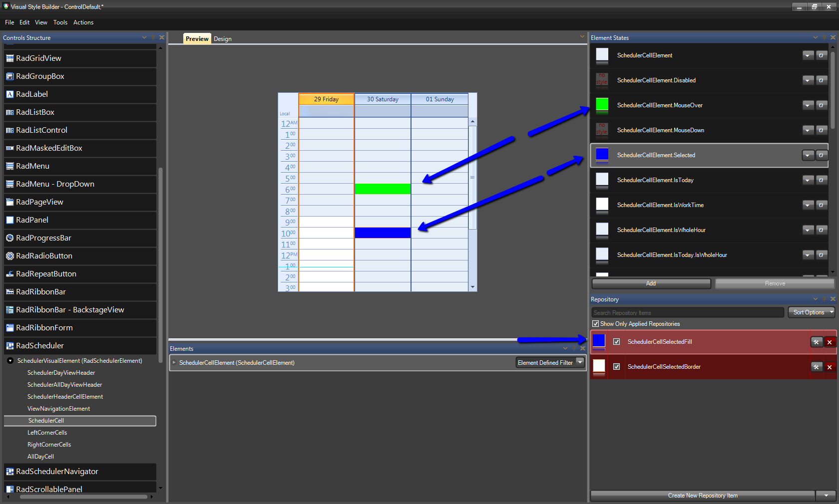Delete the SchedulerCellSelectedFill repository item
This screenshot has height=504, width=839.
[830, 342]
